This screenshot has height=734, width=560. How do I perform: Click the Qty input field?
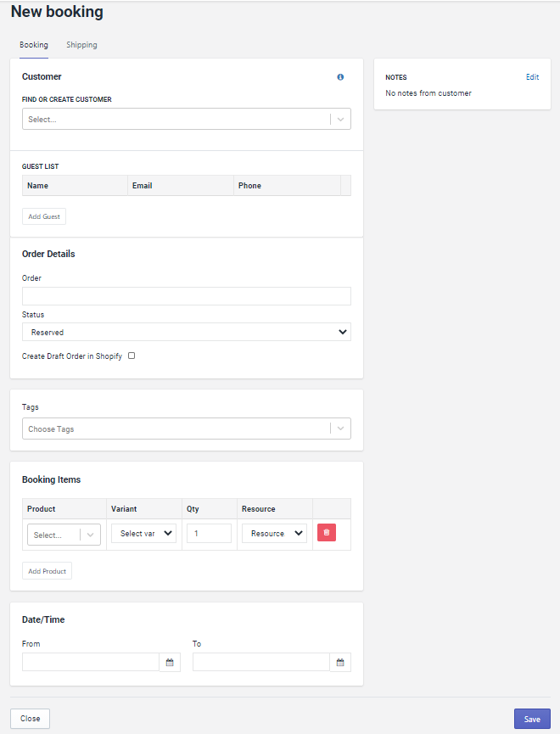click(209, 534)
